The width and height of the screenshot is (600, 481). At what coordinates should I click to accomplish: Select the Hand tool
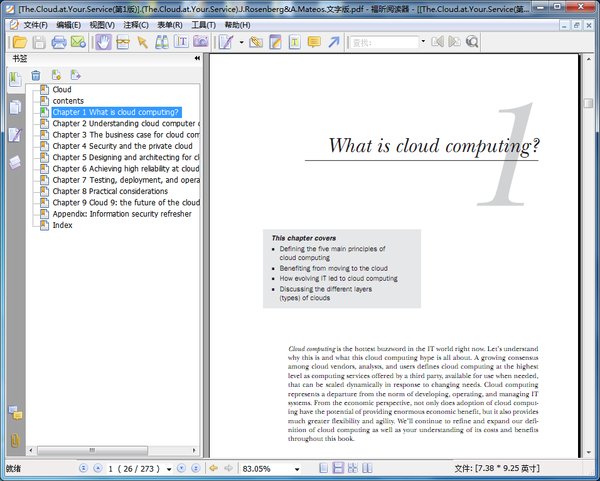[102, 42]
